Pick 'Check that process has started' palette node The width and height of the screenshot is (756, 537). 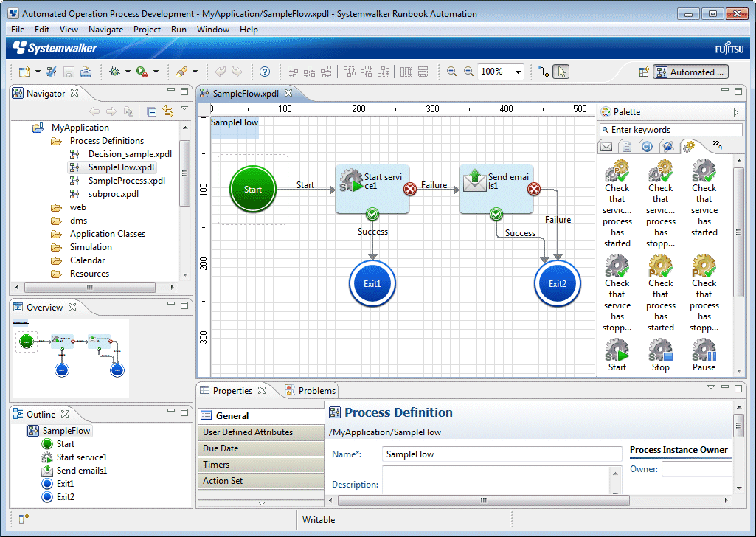tap(661, 294)
